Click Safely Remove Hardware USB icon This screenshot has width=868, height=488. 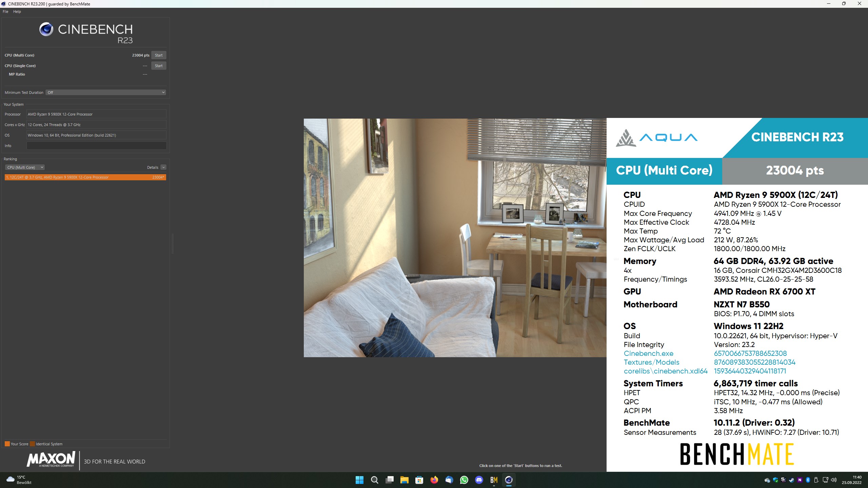(x=816, y=480)
